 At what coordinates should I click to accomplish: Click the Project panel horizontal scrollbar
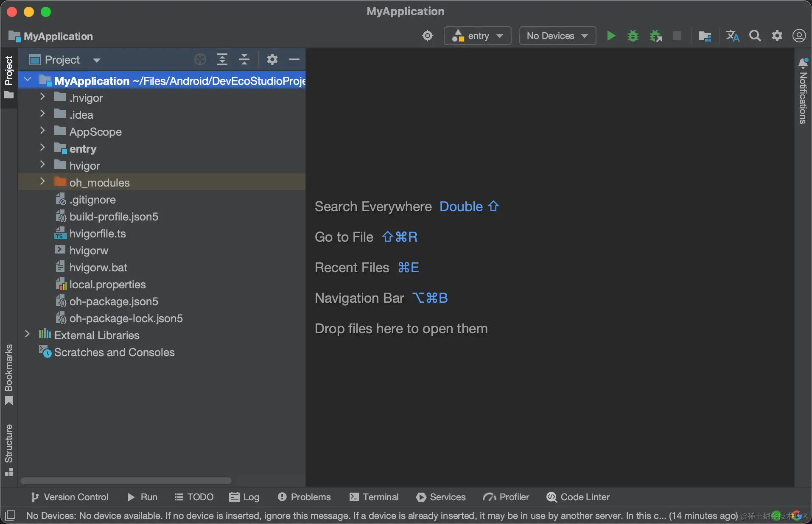click(x=126, y=481)
